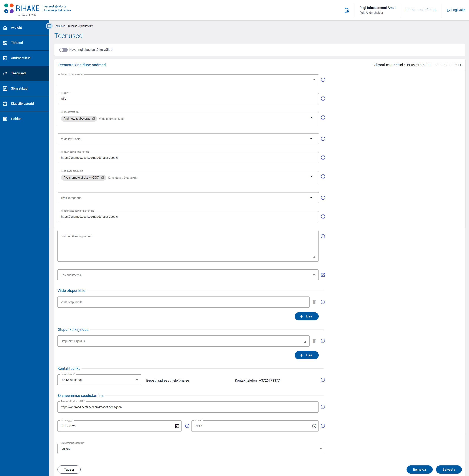This screenshot has width=469, height=476.
Task: Show info for Teenuste kirjelduse URL
Action: (x=323, y=407)
